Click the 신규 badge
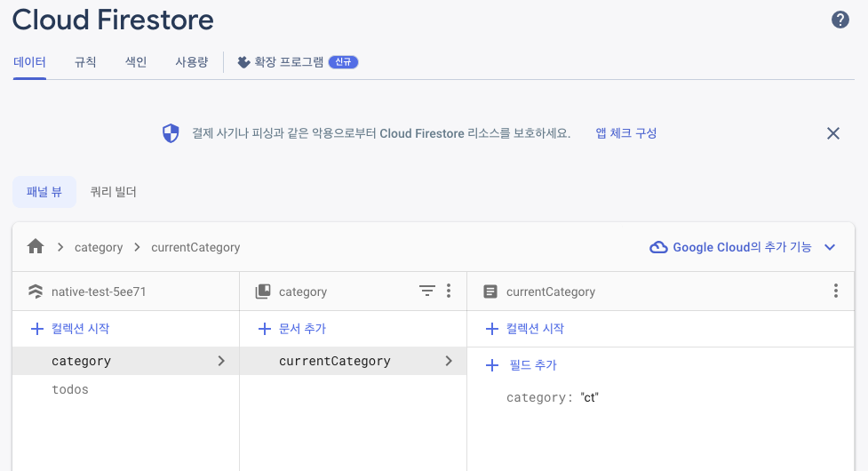 [x=343, y=62]
